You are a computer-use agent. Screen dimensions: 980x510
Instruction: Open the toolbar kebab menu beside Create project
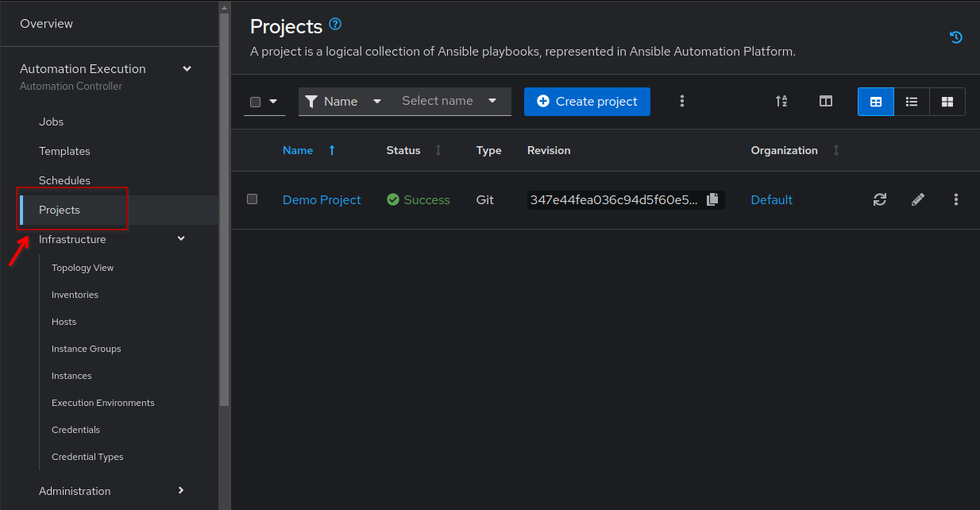[x=681, y=101]
